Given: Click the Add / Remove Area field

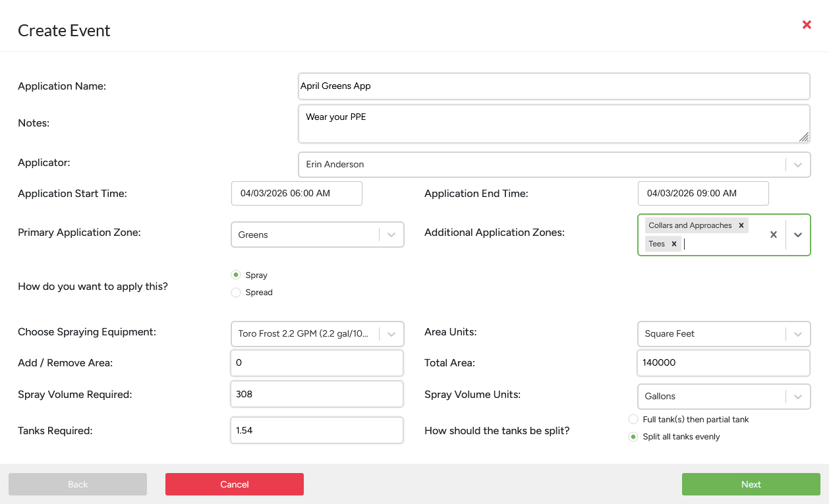Looking at the screenshot, I should (316, 363).
